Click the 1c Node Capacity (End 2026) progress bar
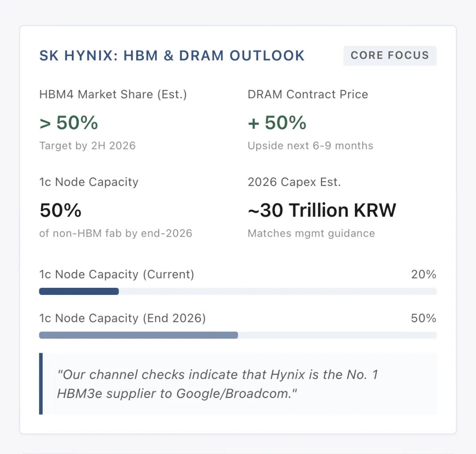The height and width of the screenshot is (454, 476). (x=238, y=335)
